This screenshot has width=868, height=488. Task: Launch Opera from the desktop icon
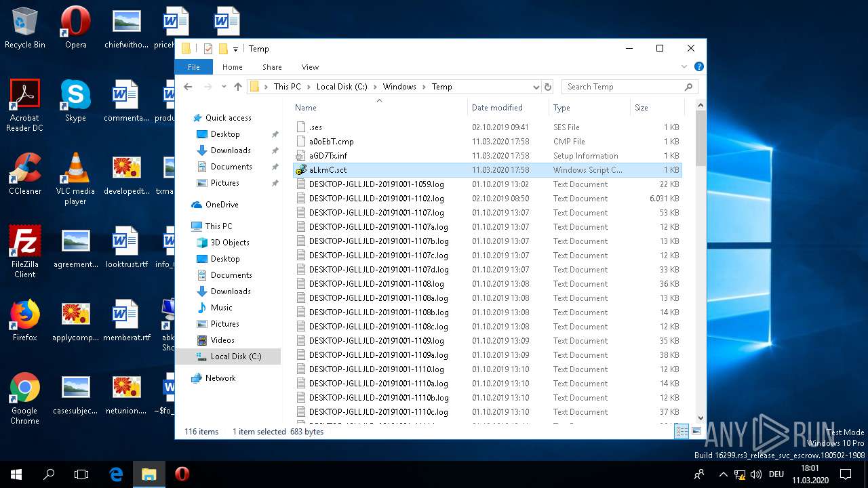click(75, 28)
